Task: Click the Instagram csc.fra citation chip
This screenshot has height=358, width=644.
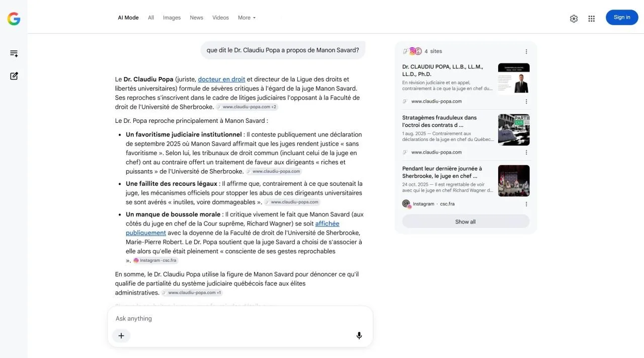Action: click(155, 261)
